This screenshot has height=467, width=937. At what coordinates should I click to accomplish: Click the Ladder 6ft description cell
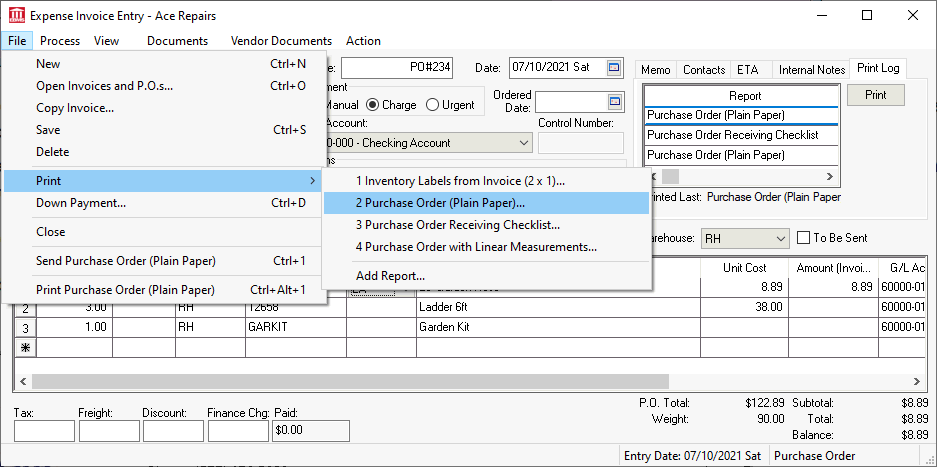[x=558, y=308]
